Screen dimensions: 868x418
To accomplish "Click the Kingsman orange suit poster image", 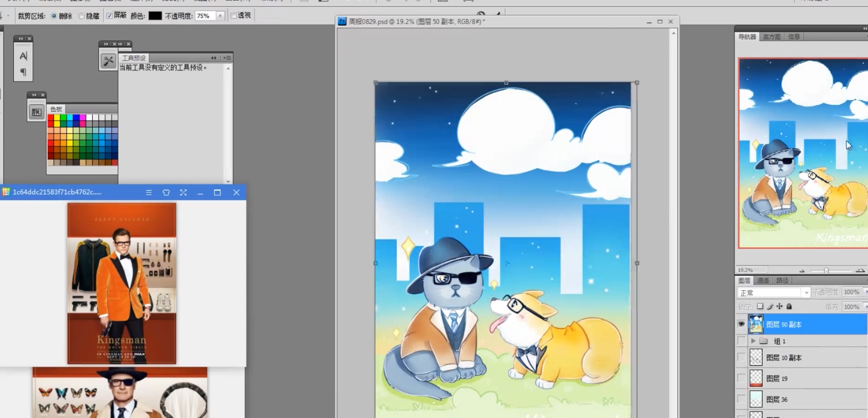I will coord(122,283).
